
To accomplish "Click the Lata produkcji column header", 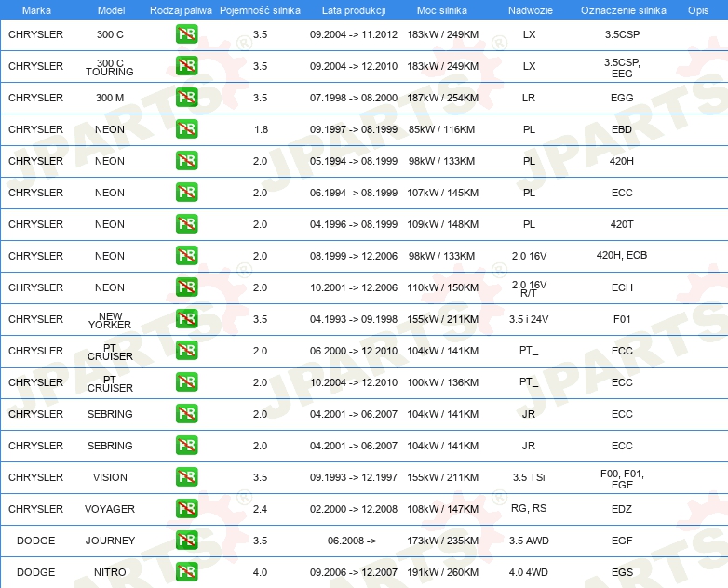I will pyautogui.click(x=354, y=10).
